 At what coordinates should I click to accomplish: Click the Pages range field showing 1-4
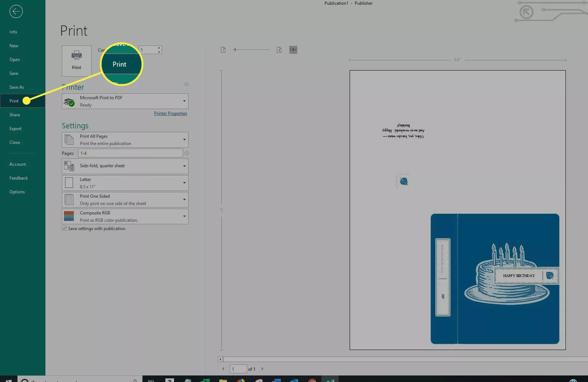(x=131, y=153)
